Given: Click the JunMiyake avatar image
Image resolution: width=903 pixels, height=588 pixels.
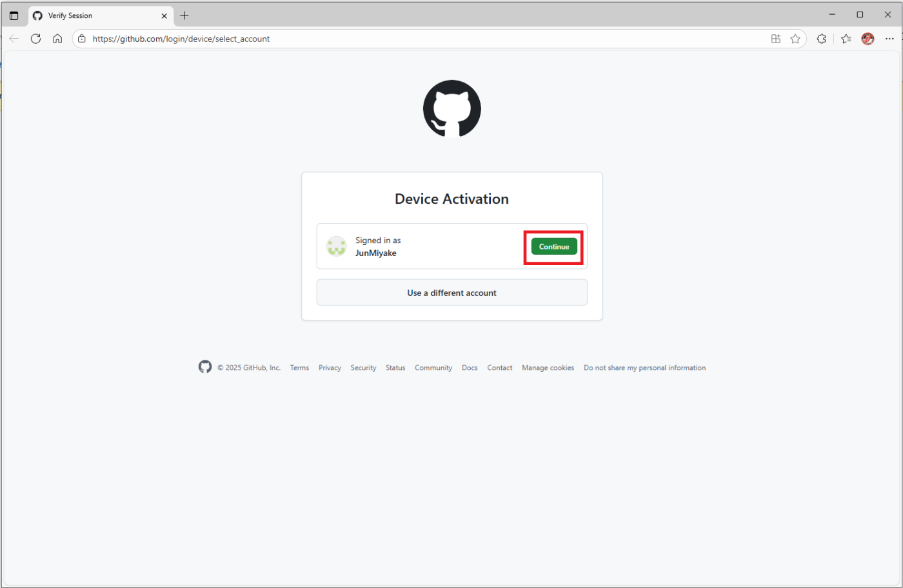Looking at the screenshot, I should point(337,246).
